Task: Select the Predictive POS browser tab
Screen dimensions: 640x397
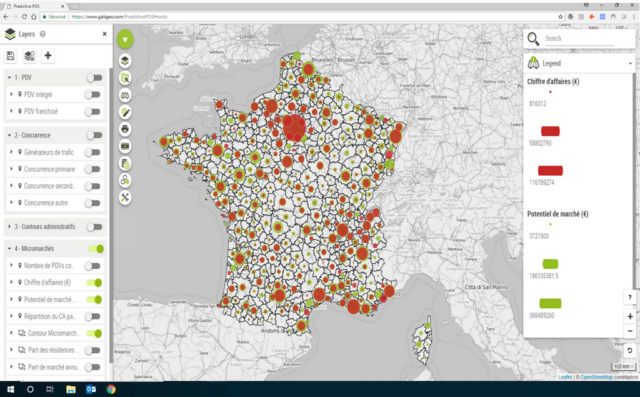Action: click(34, 6)
